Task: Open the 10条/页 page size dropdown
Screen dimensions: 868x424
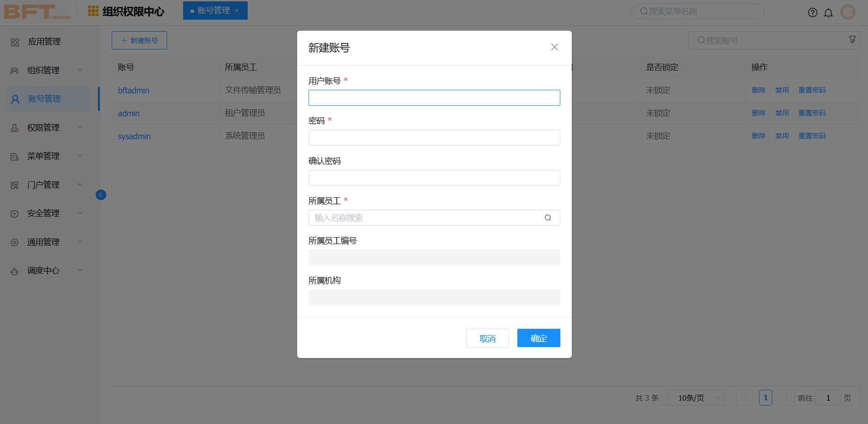Action: pyautogui.click(x=696, y=397)
